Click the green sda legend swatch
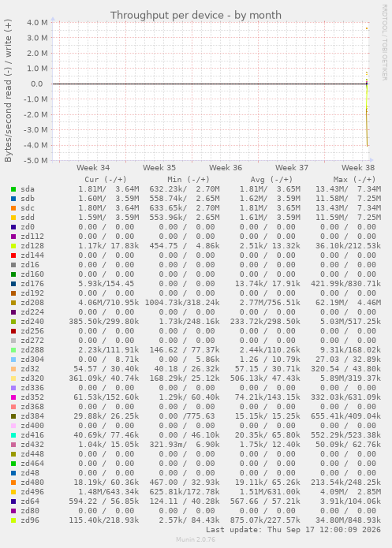The width and height of the screenshot is (392, 548). tap(13, 189)
